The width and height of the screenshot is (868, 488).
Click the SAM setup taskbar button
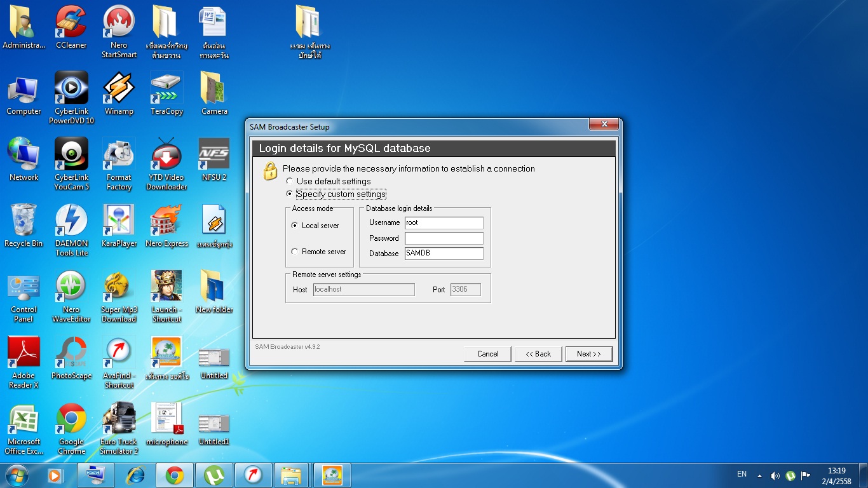click(x=332, y=475)
